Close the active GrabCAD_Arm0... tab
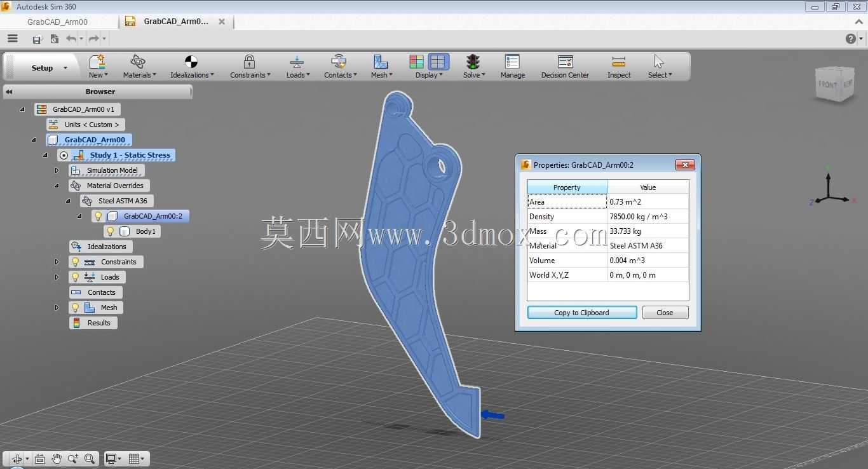This screenshot has height=469, width=868. click(222, 22)
